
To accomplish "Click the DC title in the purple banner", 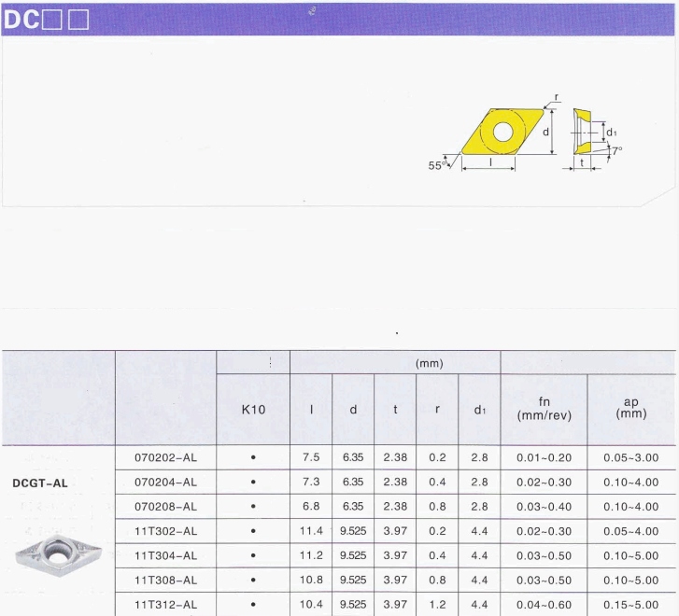I will (x=21, y=19).
